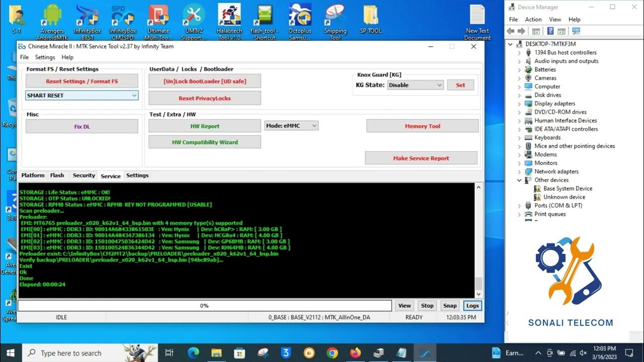Click the HW Report button
The height and width of the screenshot is (362, 644).
(x=205, y=126)
